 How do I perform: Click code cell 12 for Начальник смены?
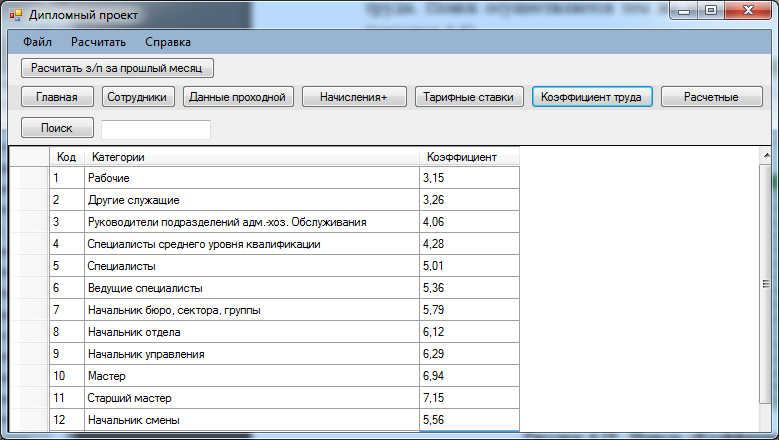coord(67,420)
